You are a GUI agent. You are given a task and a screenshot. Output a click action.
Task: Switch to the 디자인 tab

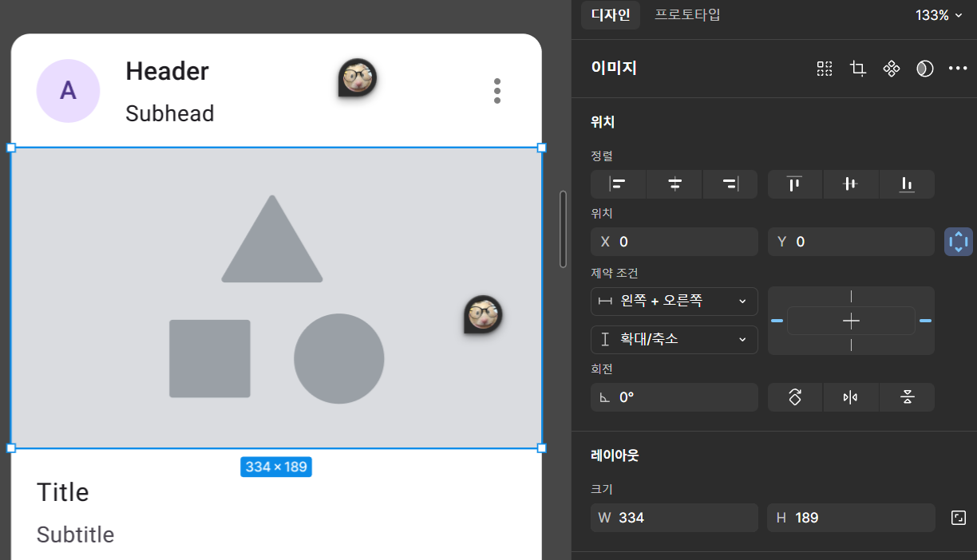[611, 14]
